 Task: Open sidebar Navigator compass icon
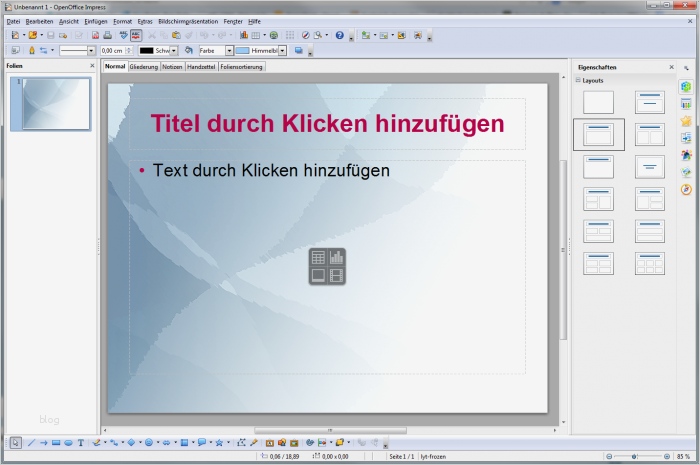click(686, 190)
